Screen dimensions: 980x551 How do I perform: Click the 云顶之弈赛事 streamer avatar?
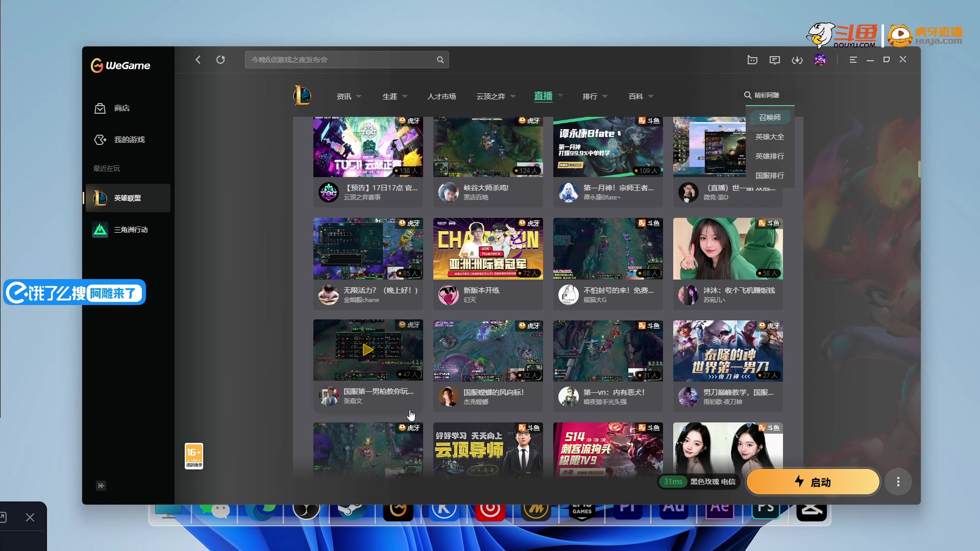tap(329, 192)
